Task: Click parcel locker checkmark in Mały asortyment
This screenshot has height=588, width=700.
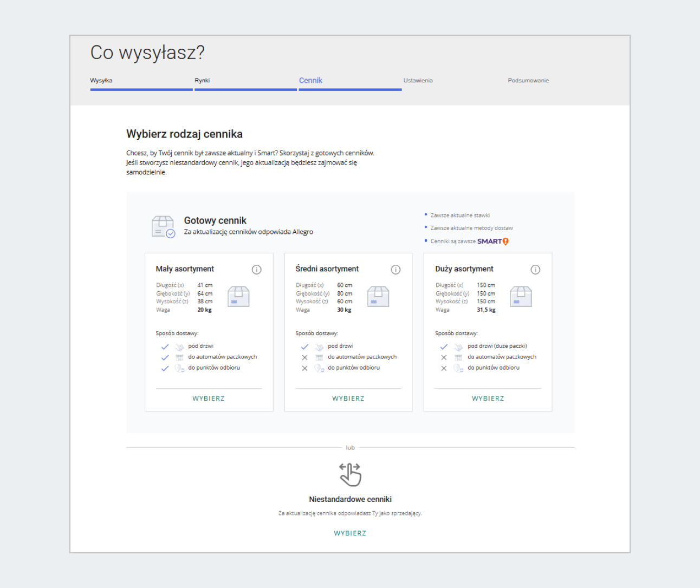Action: click(165, 357)
